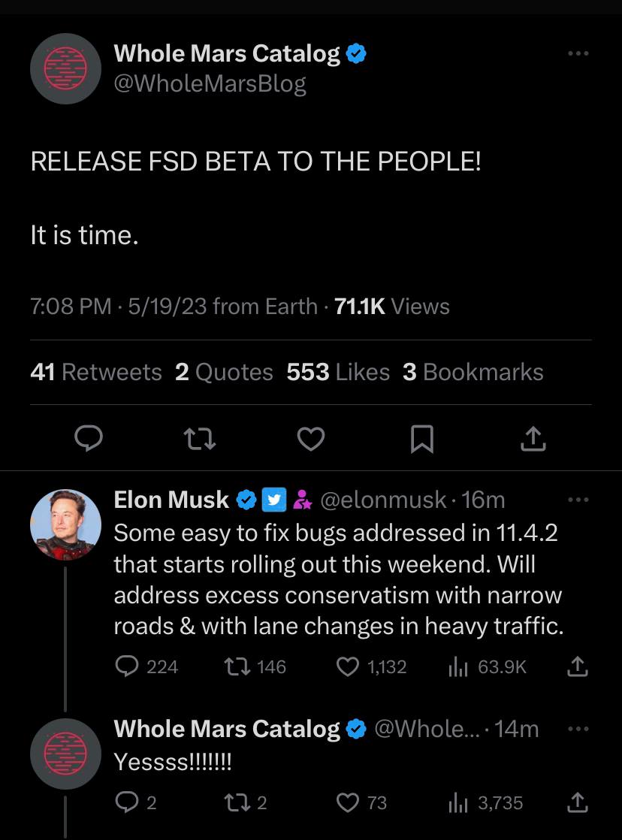622x840 pixels.
Task: Share Elon Musk's reply
Action: coord(578,667)
